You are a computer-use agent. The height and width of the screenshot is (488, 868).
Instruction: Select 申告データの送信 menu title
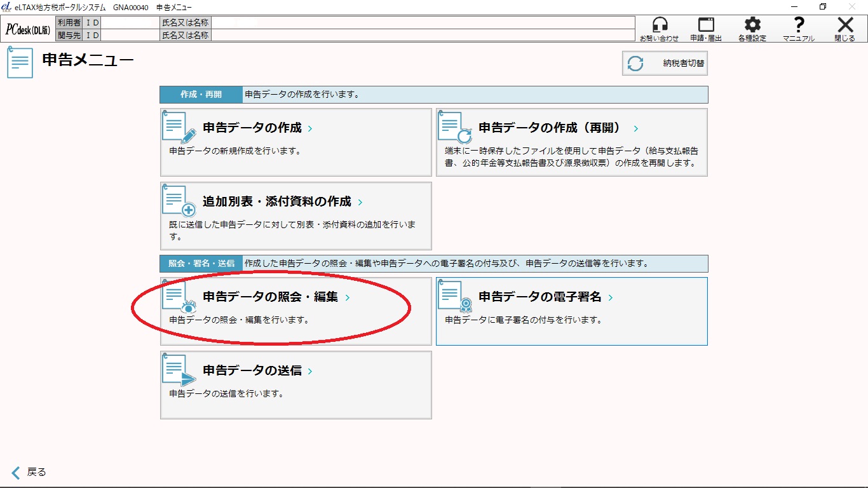point(252,370)
